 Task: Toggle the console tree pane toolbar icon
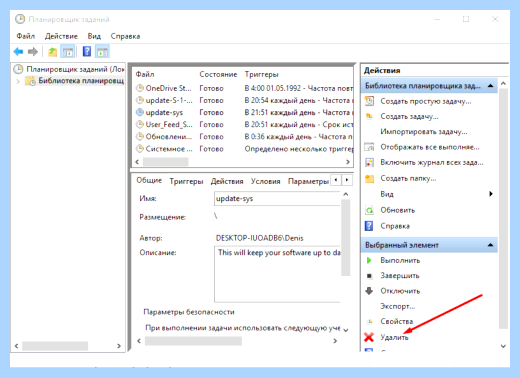(x=68, y=52)
